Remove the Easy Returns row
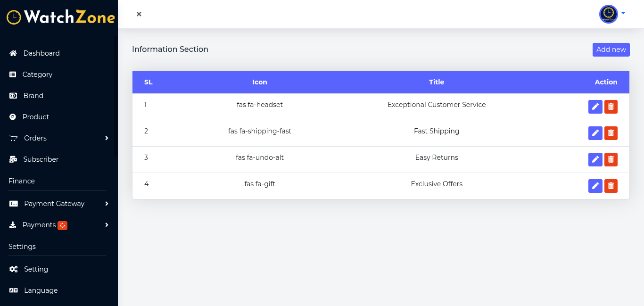This screenshot has height=306, width=644. pos(611,160)
